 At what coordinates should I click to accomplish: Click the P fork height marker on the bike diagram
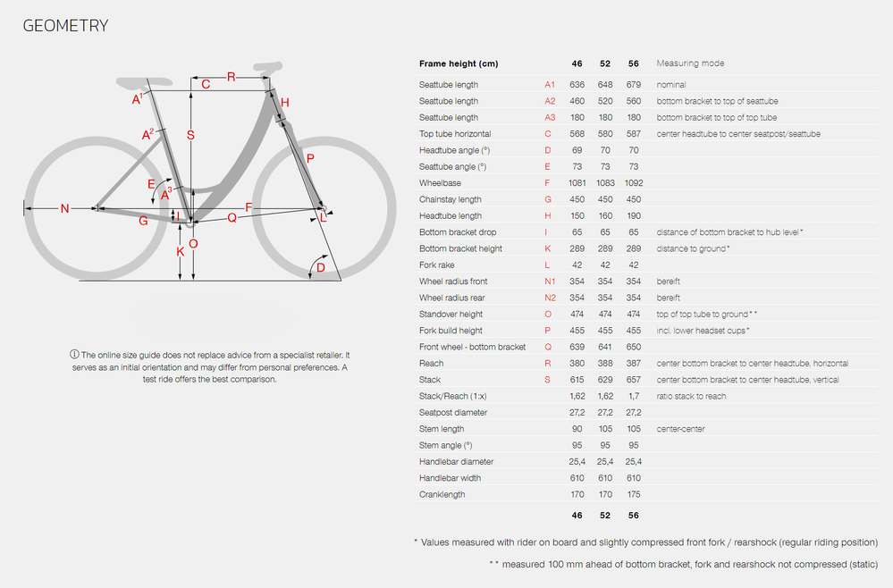click(x=310, y=158)
